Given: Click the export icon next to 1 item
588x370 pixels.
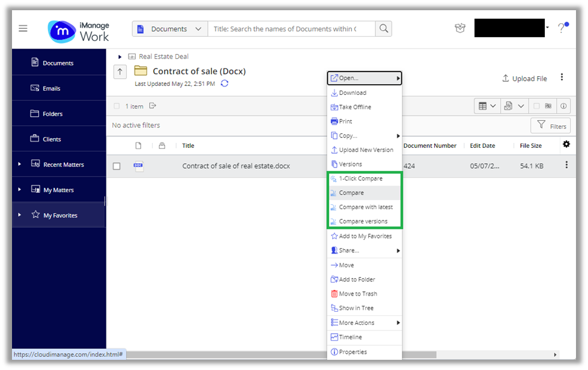Looking at the screenshot, I should (152, 106).
